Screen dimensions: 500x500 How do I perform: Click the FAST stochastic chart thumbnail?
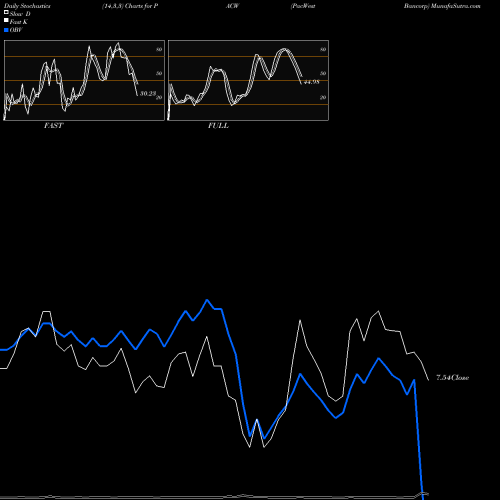[x=84, y=80]
